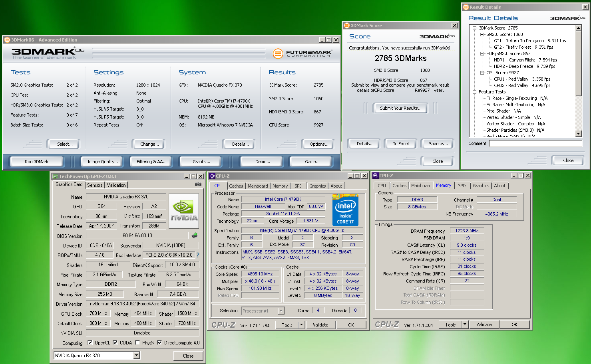Click OK in the CPU-Z CPU window
Viewport: 591px width, 364px height.
pos(351,325)
